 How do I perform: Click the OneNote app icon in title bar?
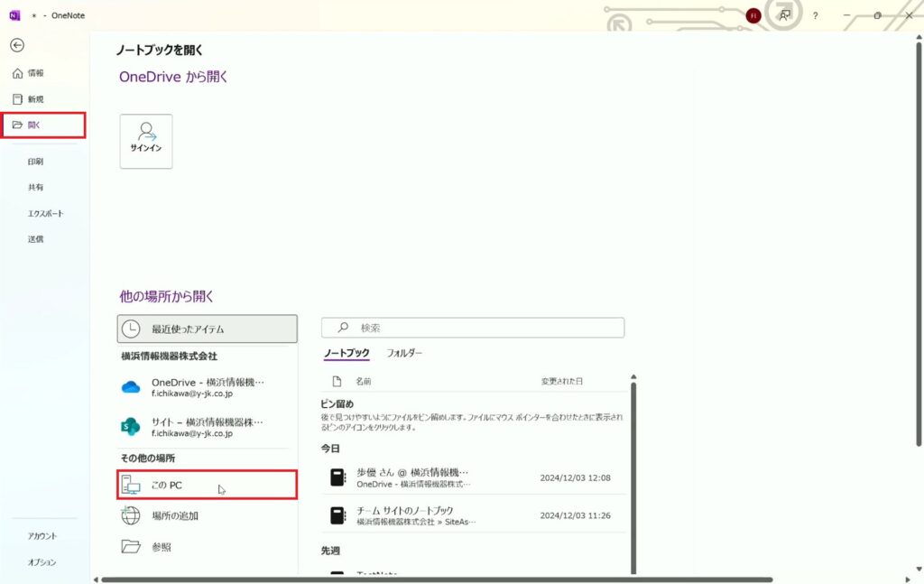click(14, 15)
